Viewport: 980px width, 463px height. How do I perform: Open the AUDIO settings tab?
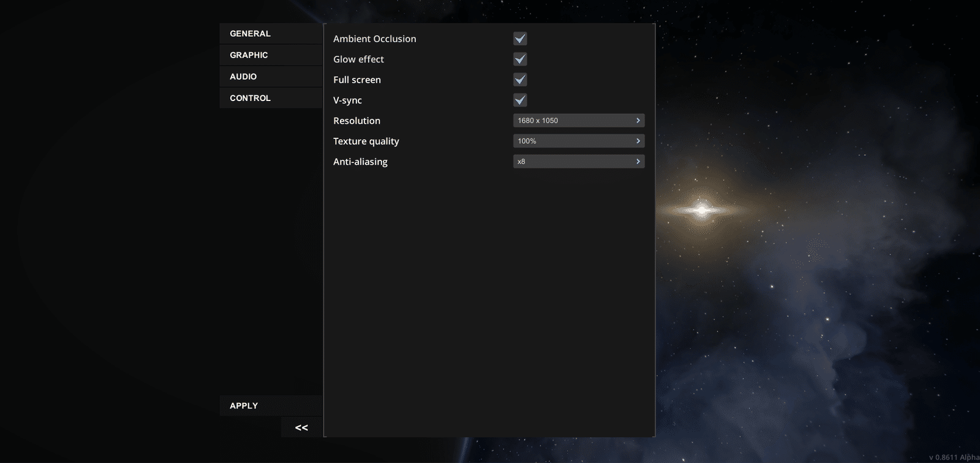point(271,77)
